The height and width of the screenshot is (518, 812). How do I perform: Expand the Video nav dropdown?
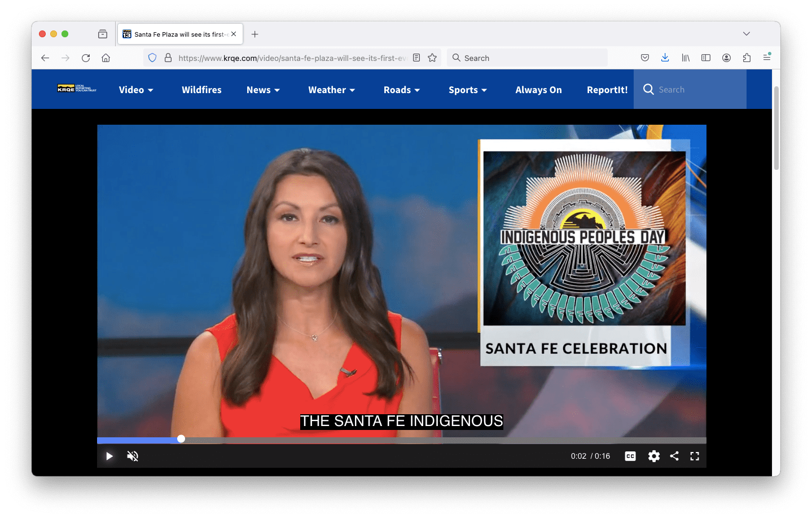(x=136, y=90)
